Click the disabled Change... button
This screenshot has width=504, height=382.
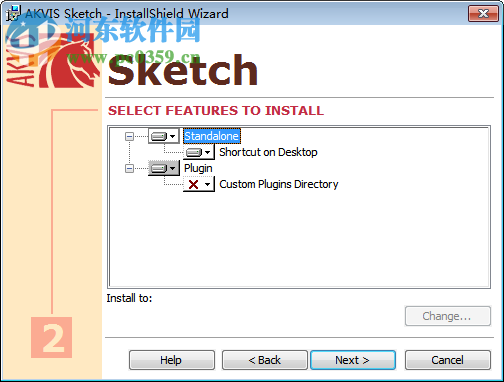(x=448, y=316)
